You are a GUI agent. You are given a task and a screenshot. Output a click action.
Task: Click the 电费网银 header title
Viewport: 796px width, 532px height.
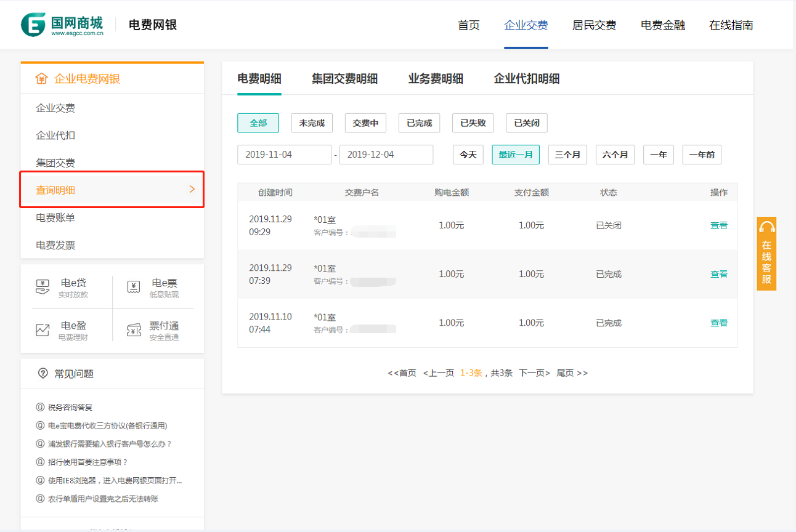pos(153,25)
